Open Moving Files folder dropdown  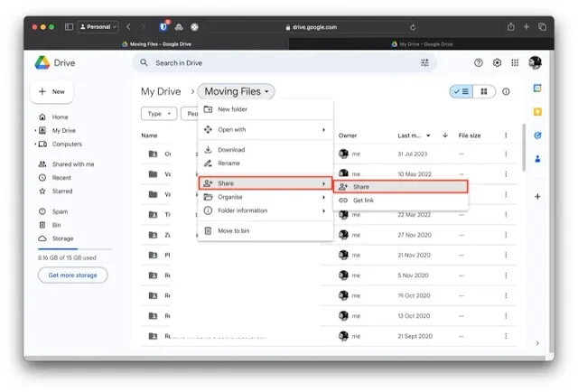coord(236,91)
